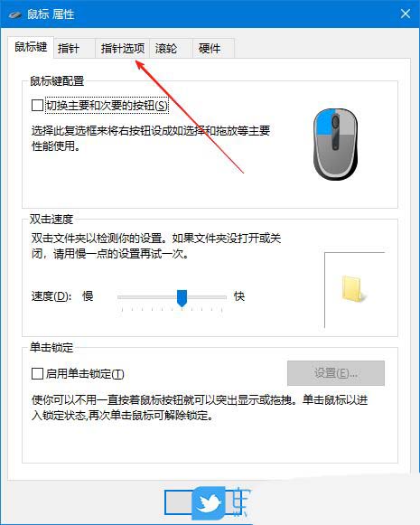Click the red arrow annotation head
Screen dimensions: 420x525
pos(141,65)
